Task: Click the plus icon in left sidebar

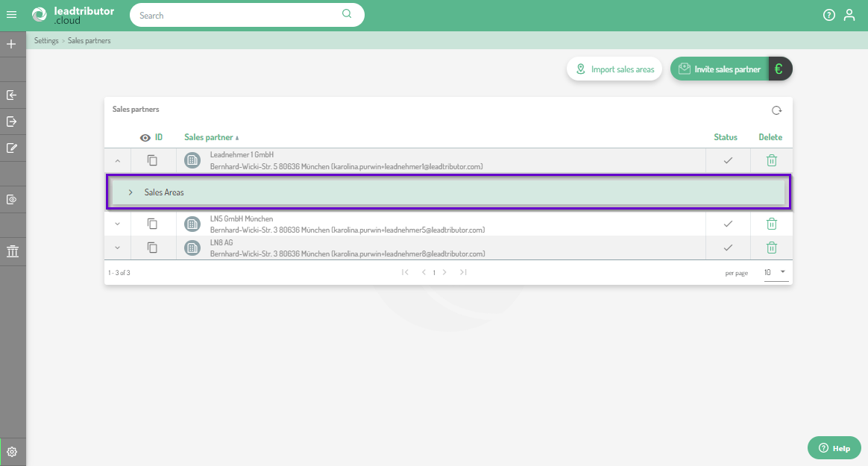Action: click(11, 44)
